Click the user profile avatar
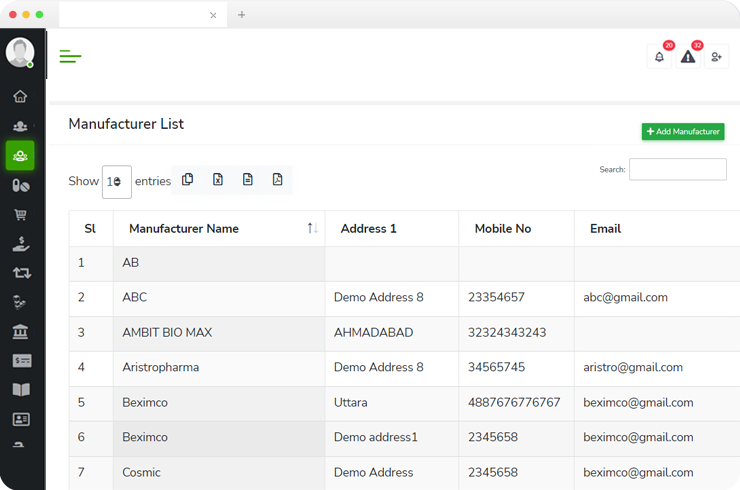The image size is (740, 490). coord(20,52)
